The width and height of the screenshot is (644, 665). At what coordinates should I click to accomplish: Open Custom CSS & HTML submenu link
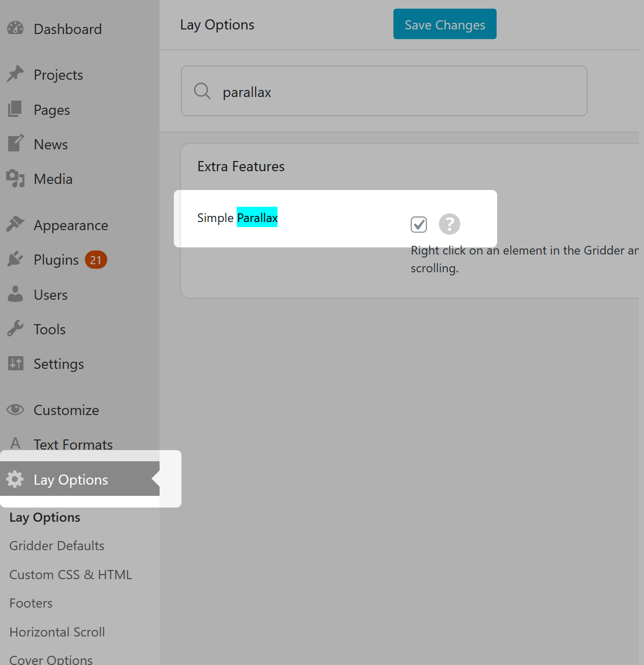[71, 575]
